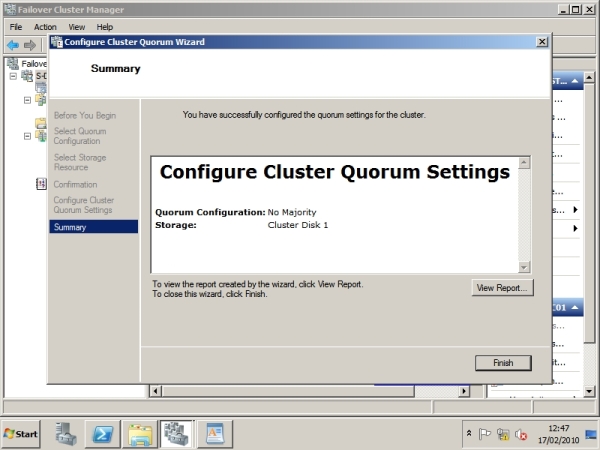The width and height of the screenshot is (600, 450).
Task: Click the Back arrow toolbar icon
Action: (x=13, y=45)
